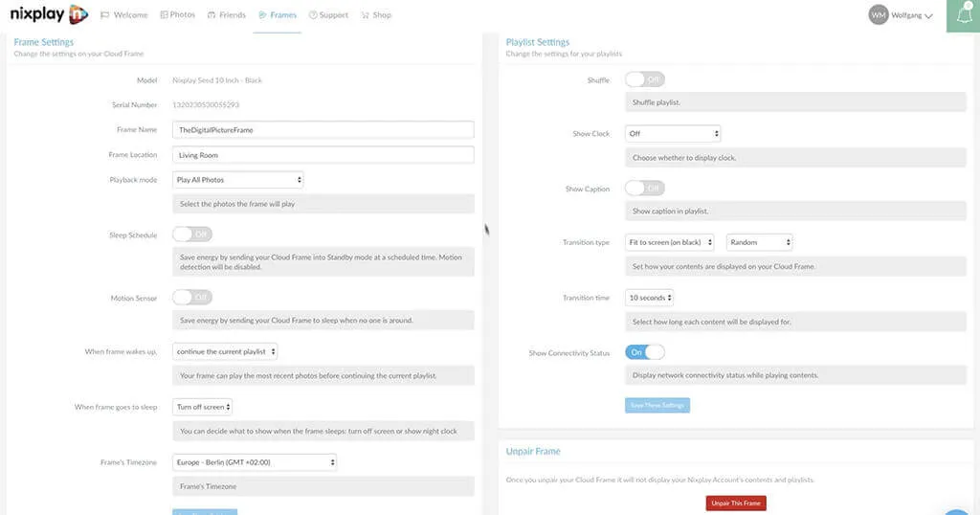Open the When frame wakes up dropdown

click(x=225, y=352)
